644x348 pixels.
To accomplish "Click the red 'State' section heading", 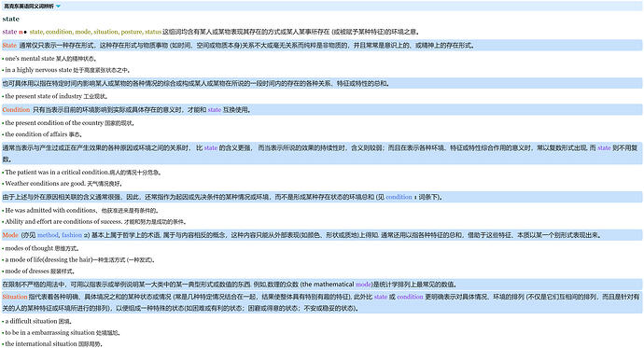I will [x=9, y=45].
